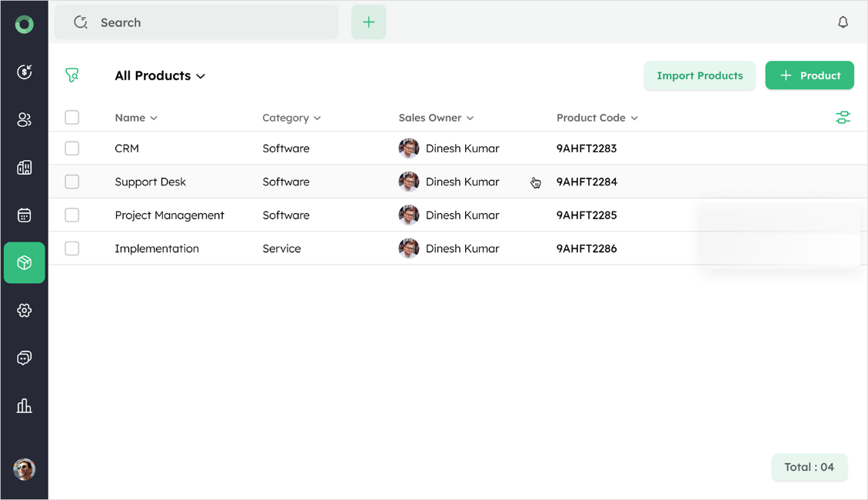868x500 pixels.
Task: Check the Implementation row checkbox
Action: pyautogui.click(x=72, y=248)
